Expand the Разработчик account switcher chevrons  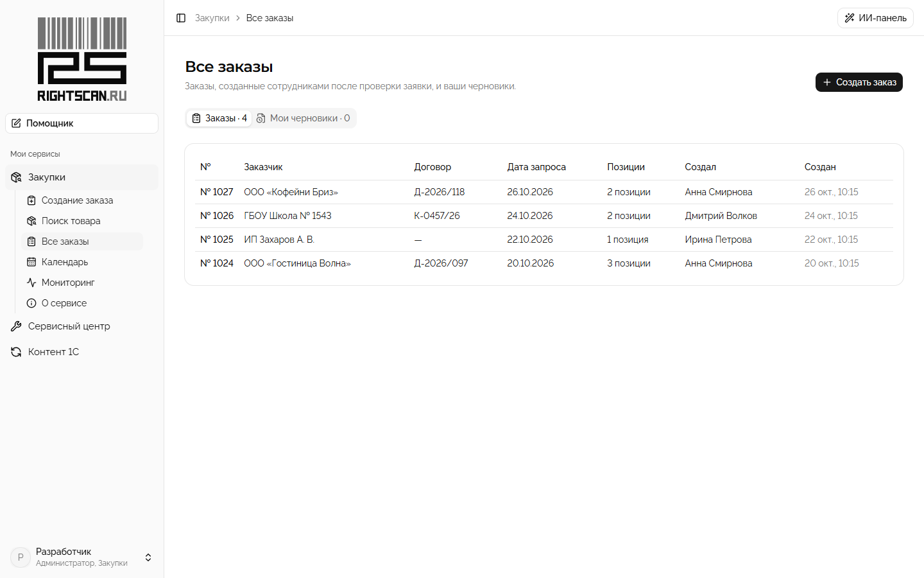click(148, 557)
